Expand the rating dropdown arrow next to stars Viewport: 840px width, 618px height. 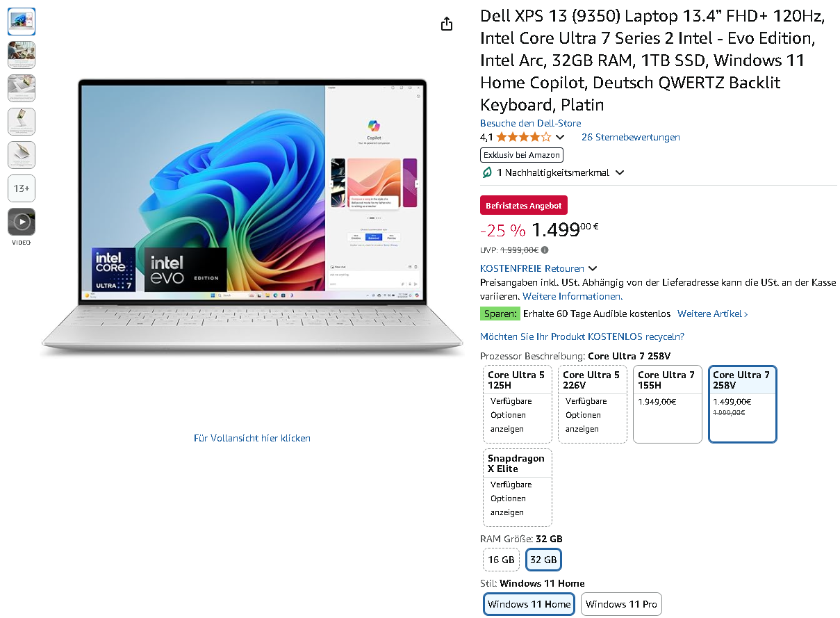click(x=560, y=138)
